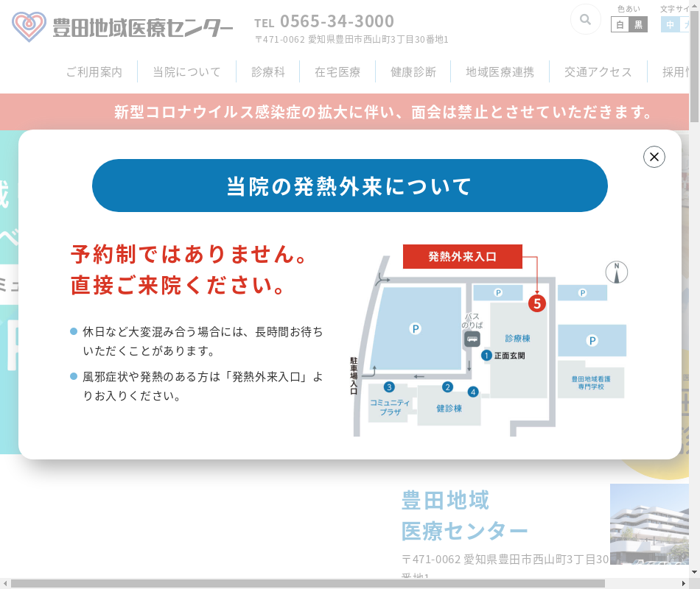Click the red 発熱外来入口 map label
700x589 pixels.
click(462, 256)
